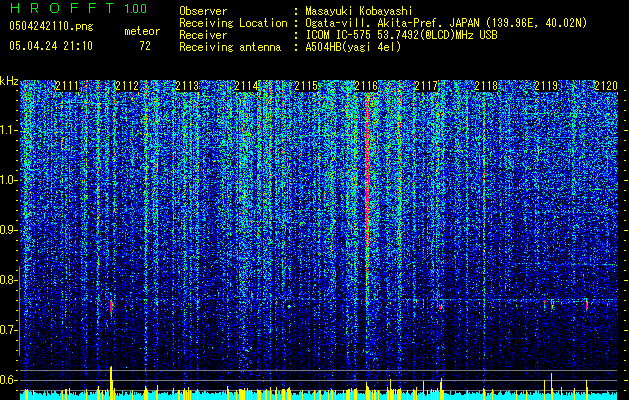Viewport: 629px width, 400px height.
Task: Click the 2118 time marker
Action: coord(486,86)
